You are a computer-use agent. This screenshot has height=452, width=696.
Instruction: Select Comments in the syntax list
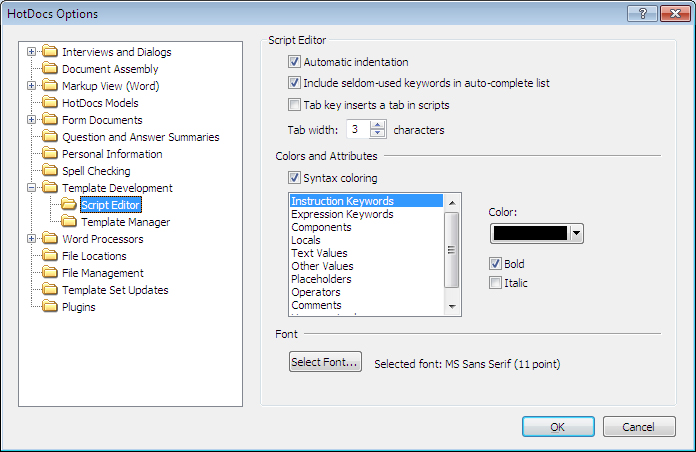(366, 305)
